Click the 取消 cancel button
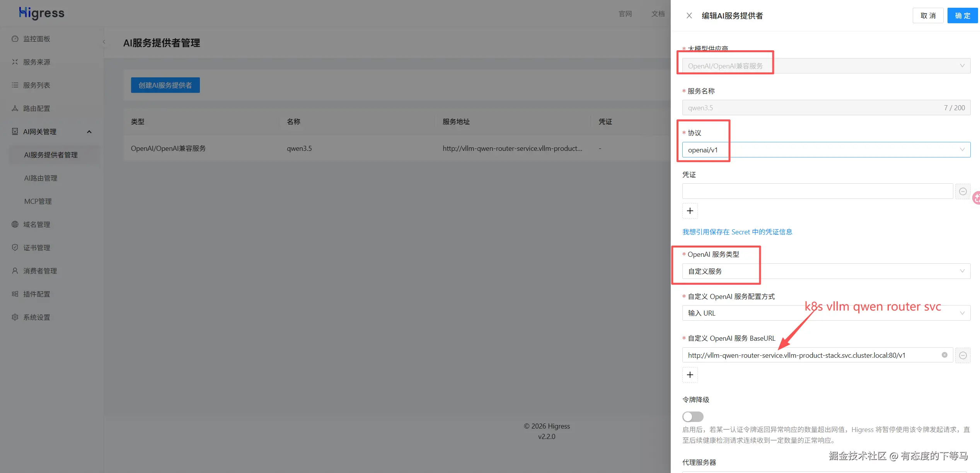The width and height of the screenshot is (980, 473). [x=928, y=15]
